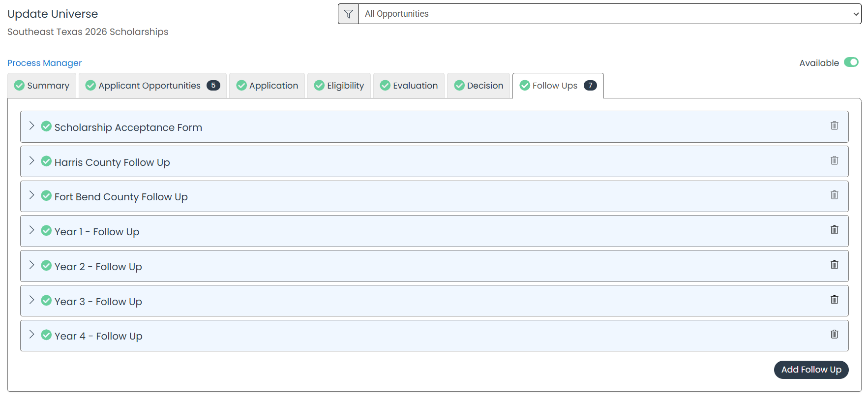
Task: Open the Process Manager link
Action: coord(44,63)
